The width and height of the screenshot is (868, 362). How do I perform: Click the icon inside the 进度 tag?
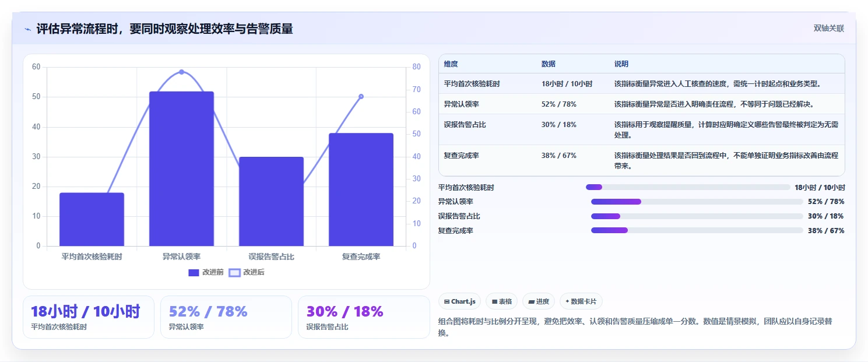(532, 301)
